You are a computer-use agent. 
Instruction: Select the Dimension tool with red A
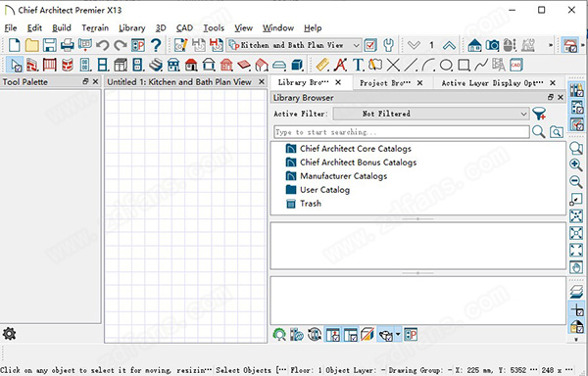coord(340,66)
